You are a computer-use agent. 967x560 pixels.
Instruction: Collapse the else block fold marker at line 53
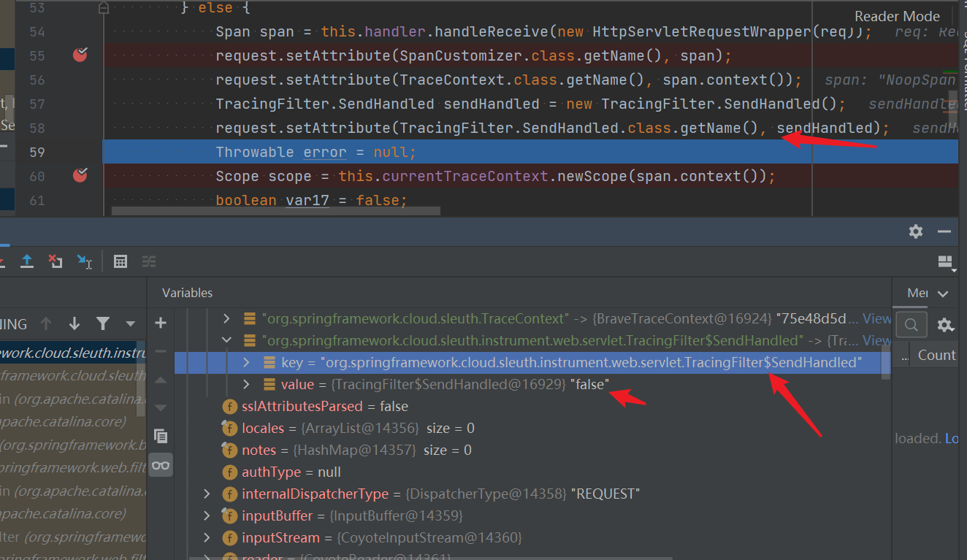tap(104, 8)
